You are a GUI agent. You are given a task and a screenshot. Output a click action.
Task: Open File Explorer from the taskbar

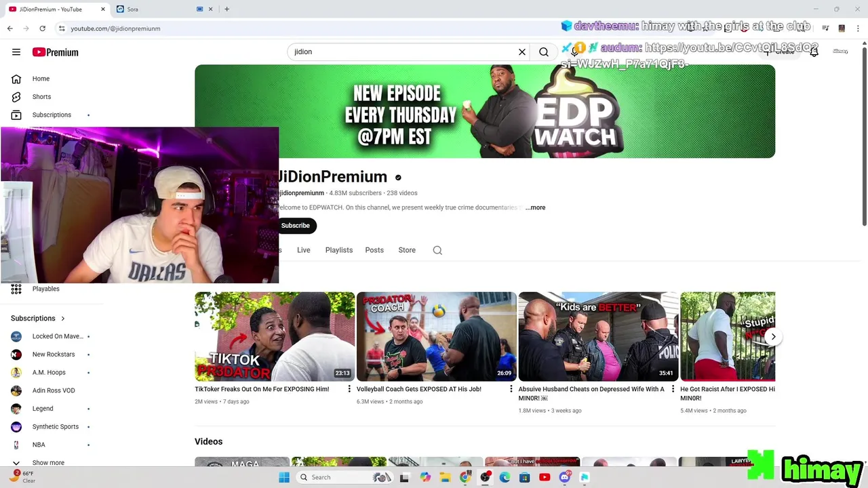(445, 477)
